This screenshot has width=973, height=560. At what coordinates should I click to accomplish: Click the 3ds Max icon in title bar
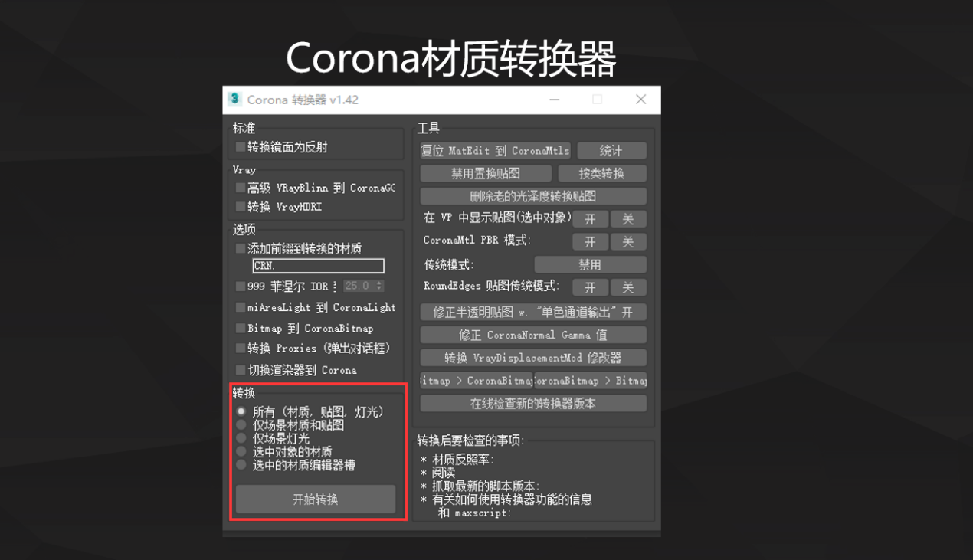click(x=234, y=100)
